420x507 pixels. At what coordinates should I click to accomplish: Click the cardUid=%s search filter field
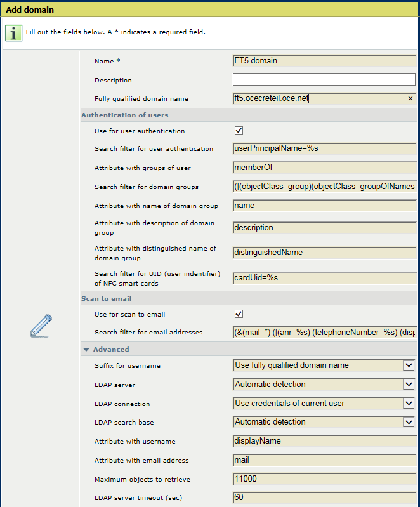pos(325,278)
